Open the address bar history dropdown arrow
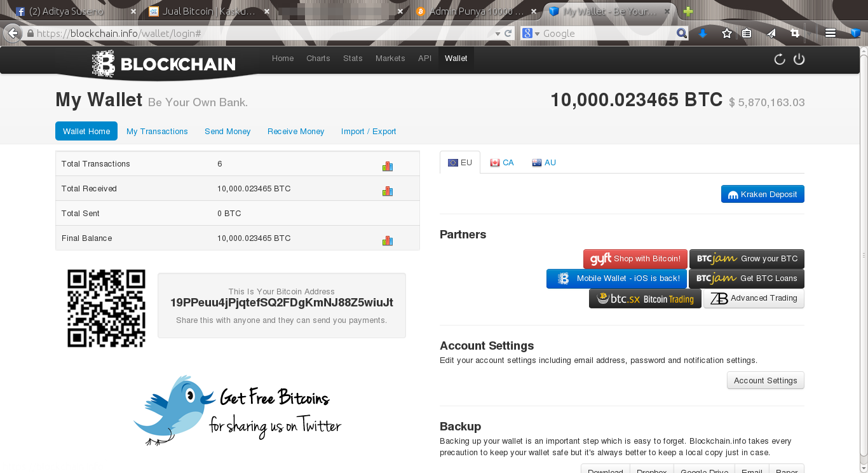 498,34
